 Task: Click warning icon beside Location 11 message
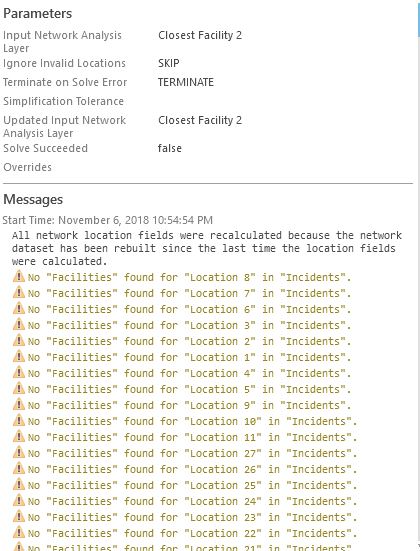click(x=19, y=436)
